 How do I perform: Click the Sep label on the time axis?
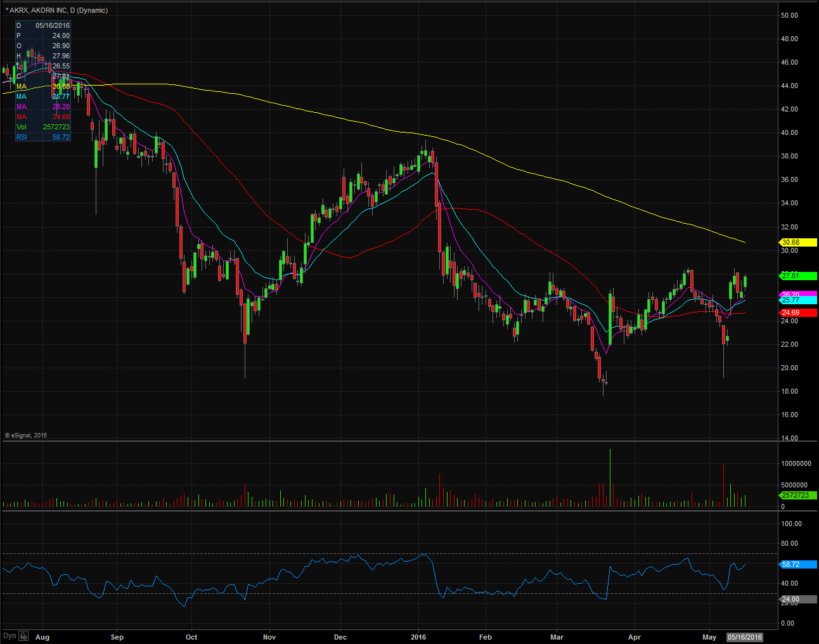117,637
